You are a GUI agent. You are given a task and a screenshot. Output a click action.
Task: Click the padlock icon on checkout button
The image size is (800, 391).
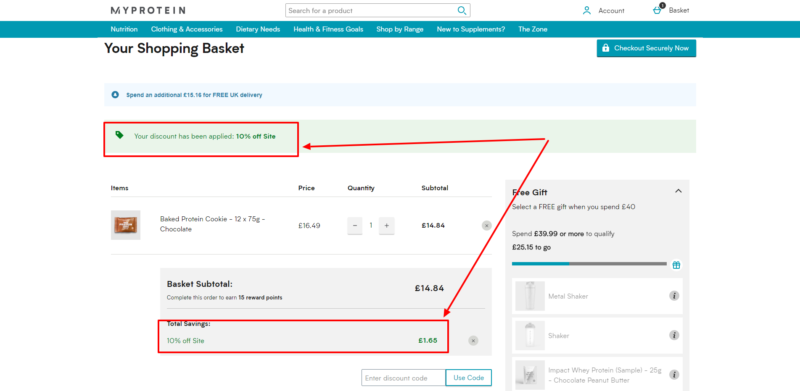(x=606, y=48)
